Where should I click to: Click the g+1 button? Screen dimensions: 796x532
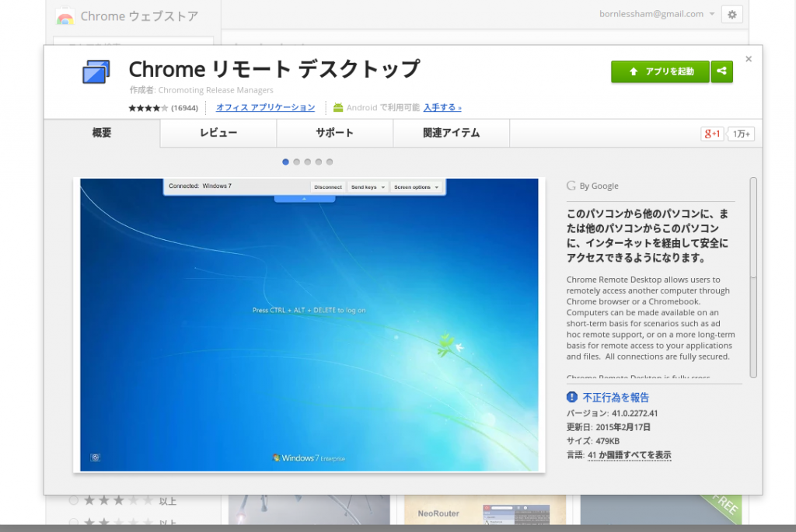click(x=712, y=134)
